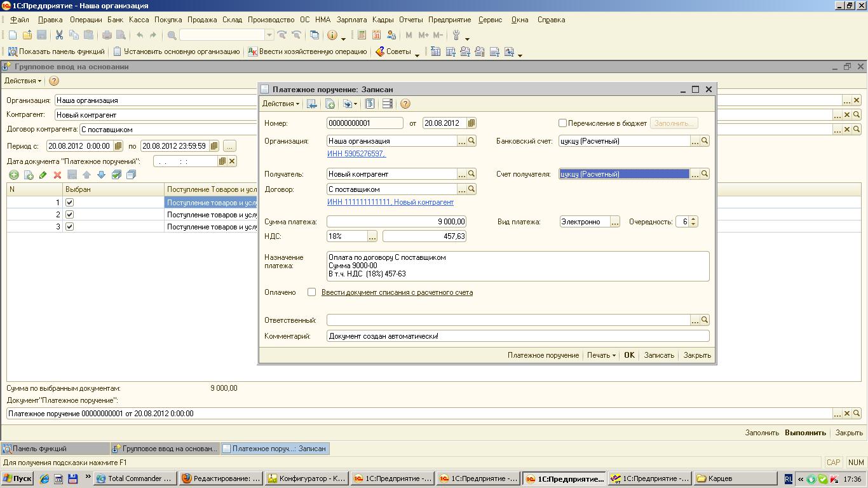
Task: Toggle Выбран checkbox in row 1
Action: [70, 203]
